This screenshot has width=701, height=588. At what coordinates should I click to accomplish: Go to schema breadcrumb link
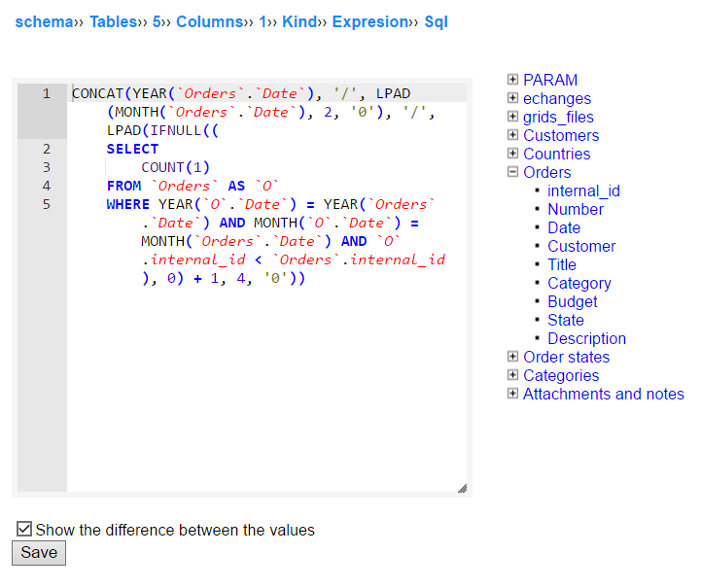pos(45,22)
